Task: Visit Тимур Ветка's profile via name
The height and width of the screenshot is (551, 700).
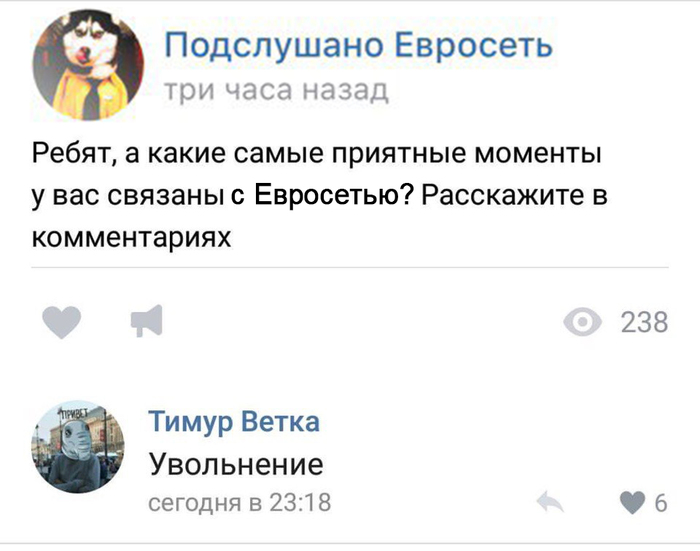Action: (x=234, y=422)
